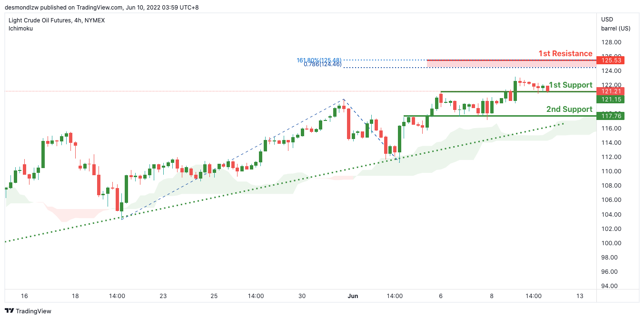Select the USD barrel unit label

(x=615, y=24)
